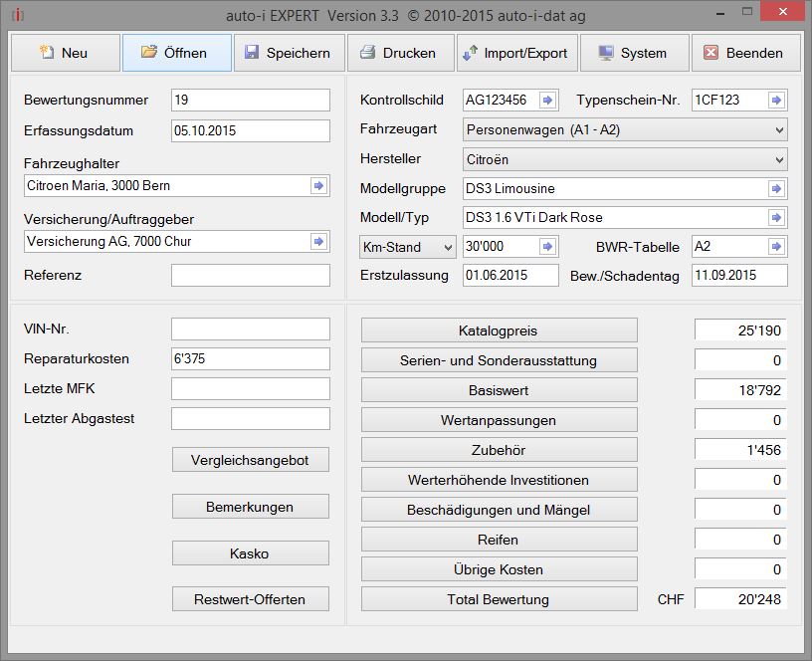812x661 pixels.
Task: Click the auto-i application icon in title bar
Action: click(18, 15)
